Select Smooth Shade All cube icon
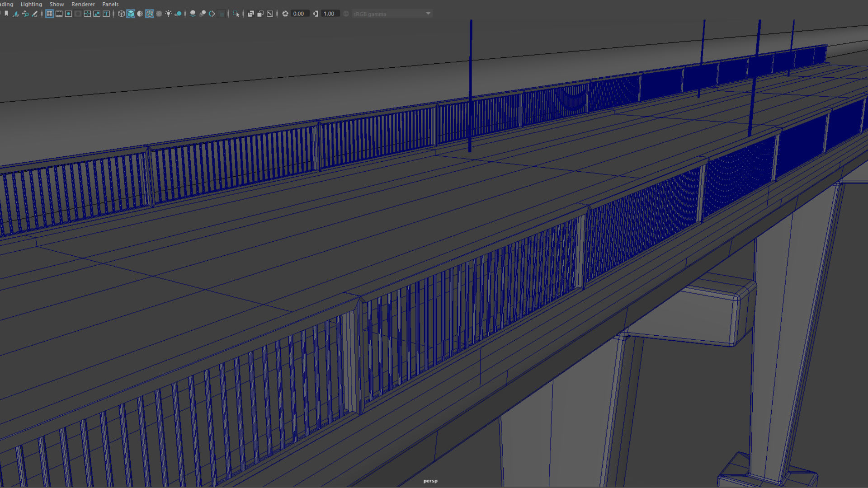Screen dimensions: 868x488 click(131, 14)
